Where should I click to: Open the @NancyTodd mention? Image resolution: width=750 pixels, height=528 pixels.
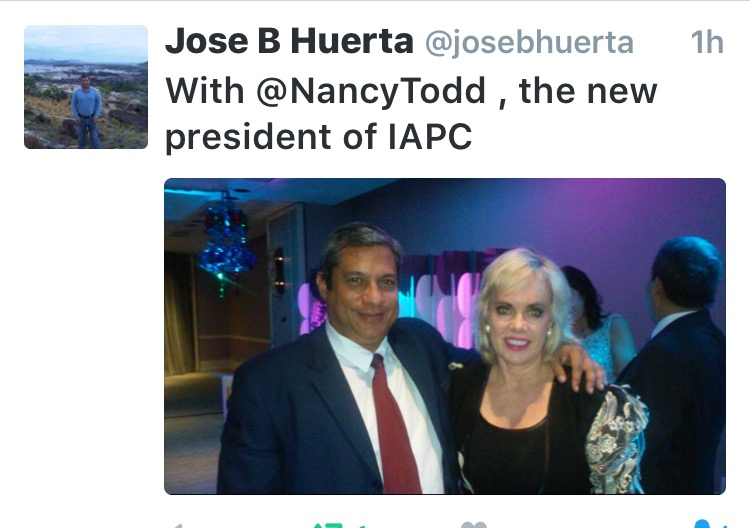point(371,91)
